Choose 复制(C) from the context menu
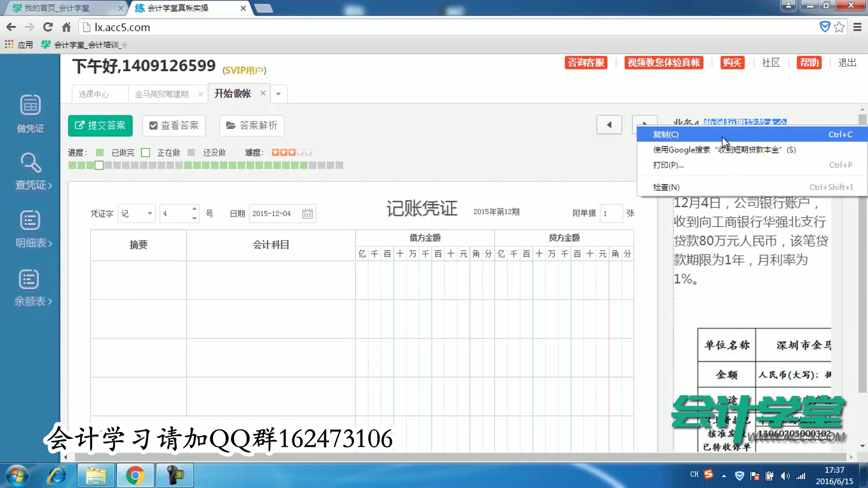The height and width of the screenshot is (488, 868). (x=665, y=134)
